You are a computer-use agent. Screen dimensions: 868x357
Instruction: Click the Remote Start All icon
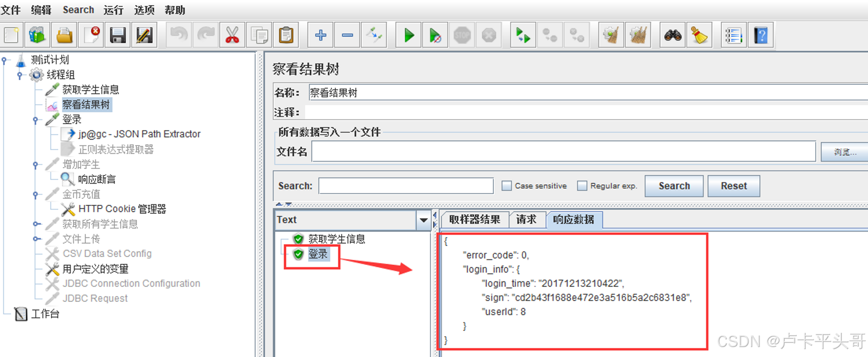click(523, 35)
